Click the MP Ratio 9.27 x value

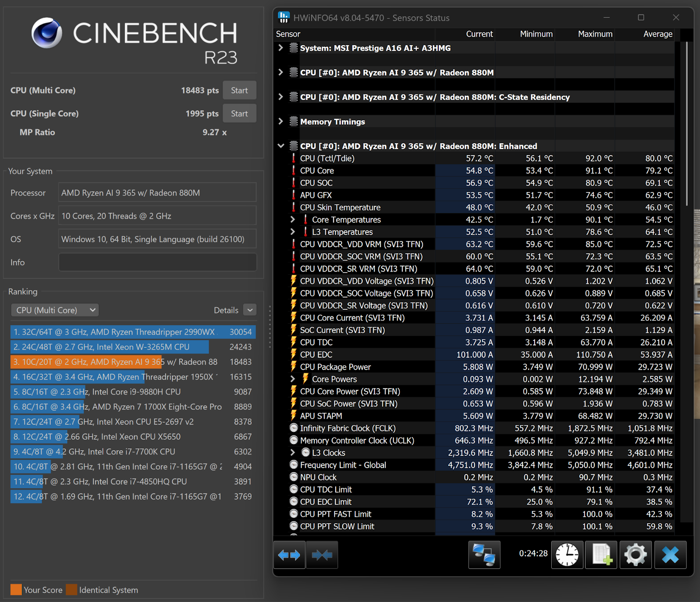[214, 132]
